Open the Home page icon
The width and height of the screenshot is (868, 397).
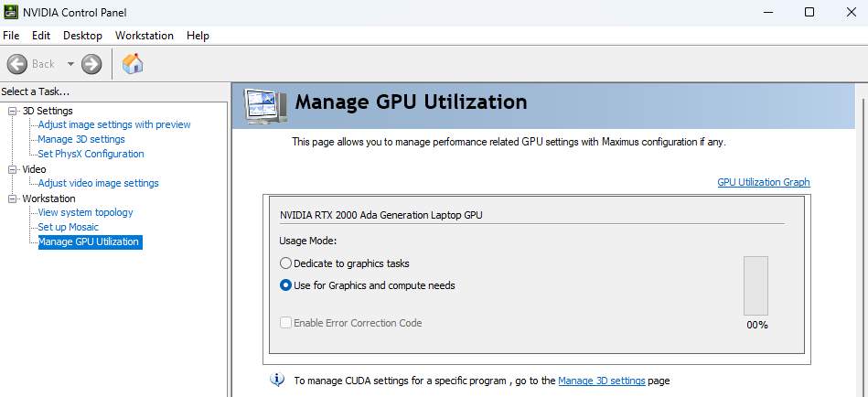coord(133,64)
